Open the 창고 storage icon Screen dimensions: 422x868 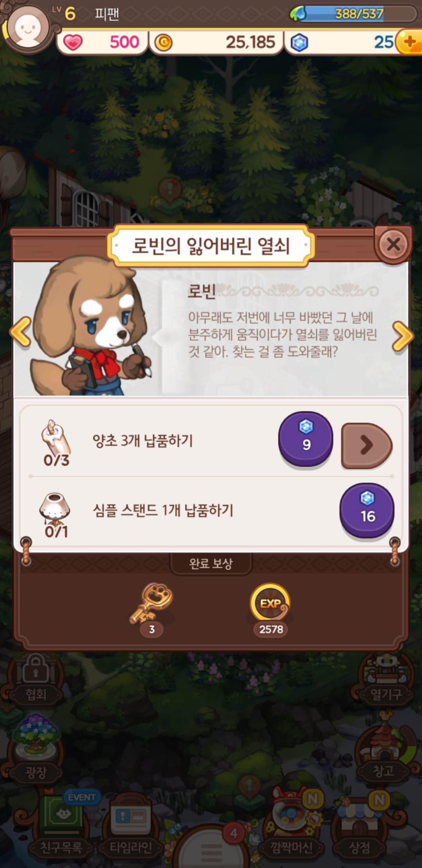(384, 751)
